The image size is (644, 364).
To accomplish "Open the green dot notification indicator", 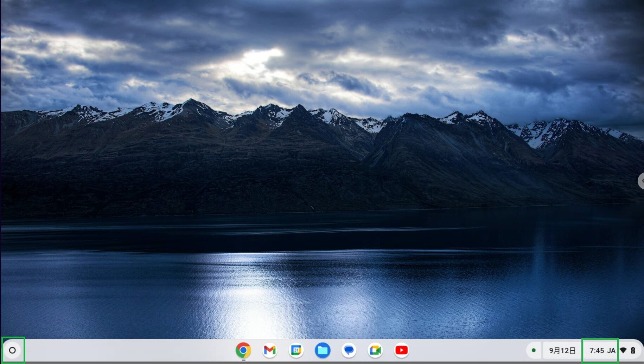I will tap(534, 350).
